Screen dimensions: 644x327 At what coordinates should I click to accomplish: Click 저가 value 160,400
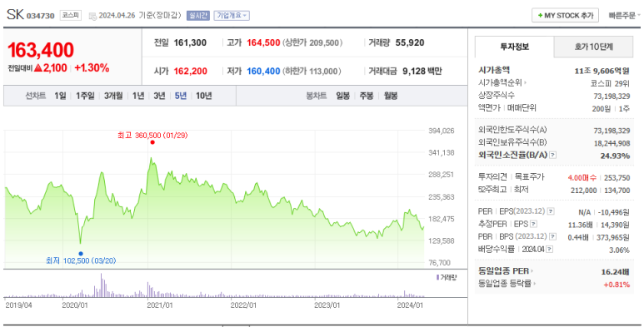pos(263,71)
